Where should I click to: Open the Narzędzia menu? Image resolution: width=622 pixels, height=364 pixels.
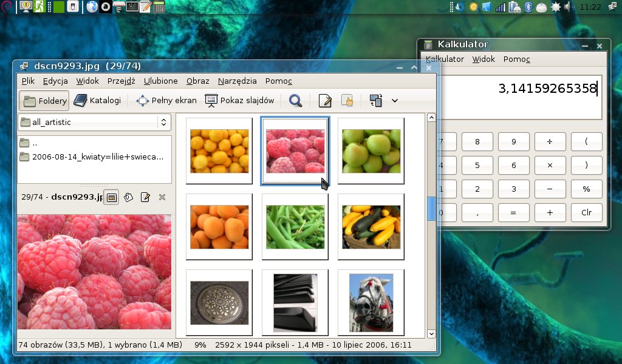tap(238, 81)
